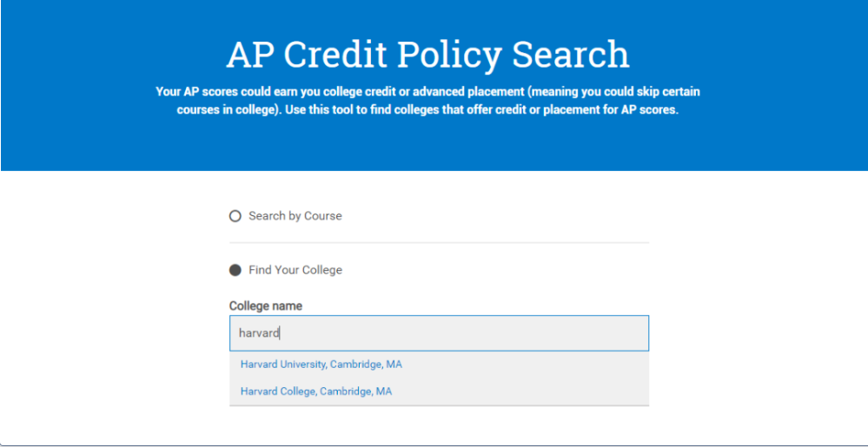
Task: Click the divider line below Search by Course
Action: (439, 243)
